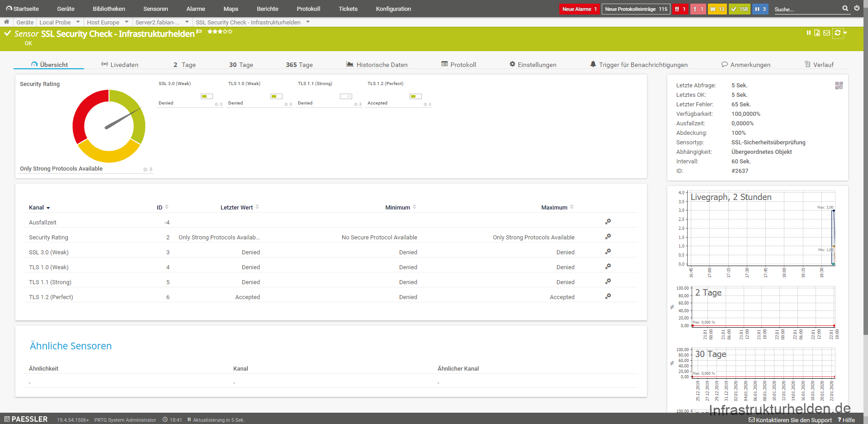Click the flag icon beside sensor name
The width and height of the screenshot is (868, 424).
pyautogui.click(x=199, y=32)
